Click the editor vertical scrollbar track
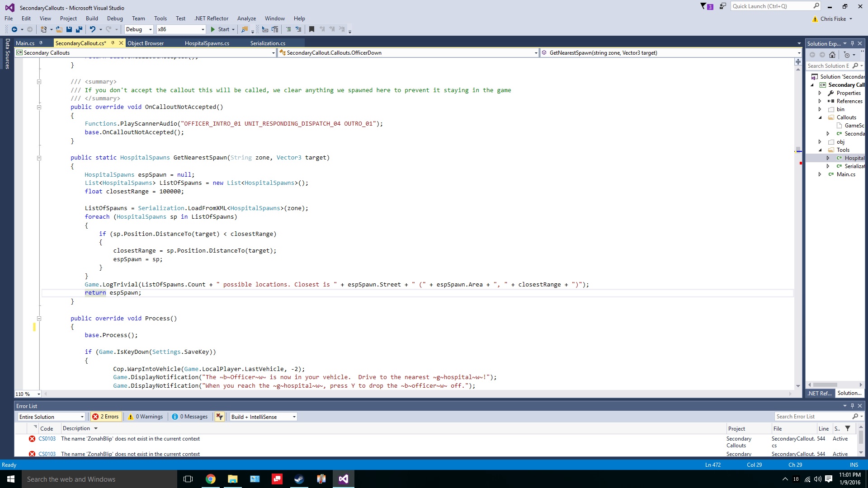 (x=798, y=271)
